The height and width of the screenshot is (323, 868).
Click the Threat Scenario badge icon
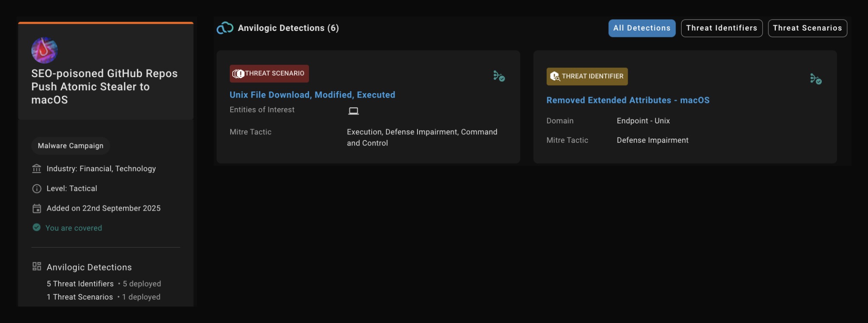pyautogui.click(x=239, y=74)
